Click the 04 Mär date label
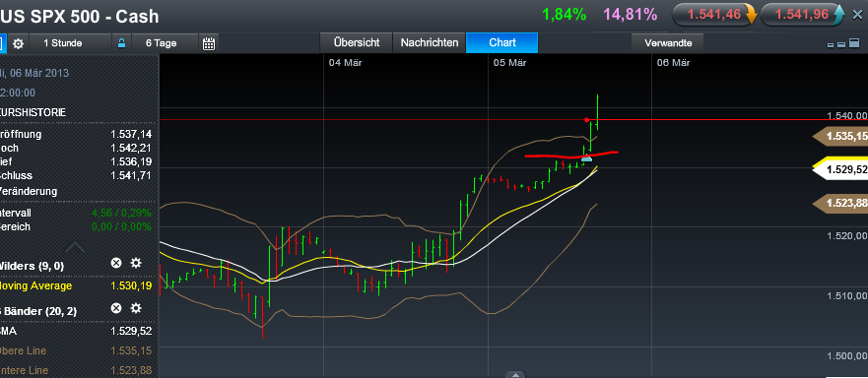 [345, 63]
